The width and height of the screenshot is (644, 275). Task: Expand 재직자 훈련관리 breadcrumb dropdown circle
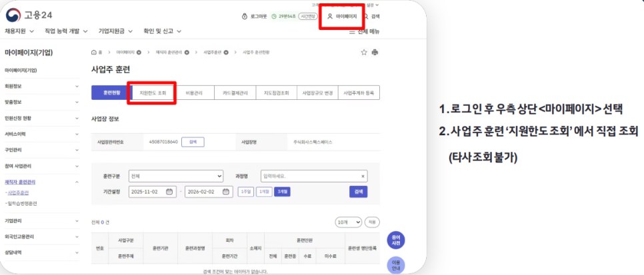coord(187,53)
